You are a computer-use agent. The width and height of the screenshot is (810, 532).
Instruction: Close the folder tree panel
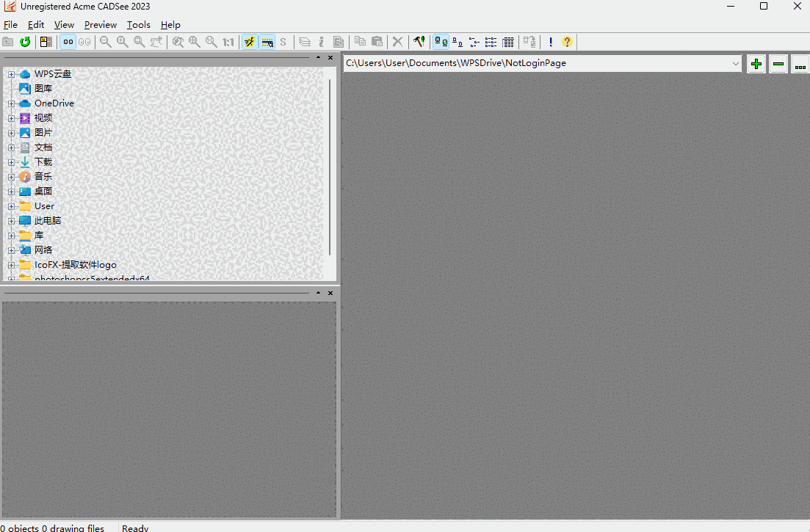pyautogui.click(x=330, y=57)
